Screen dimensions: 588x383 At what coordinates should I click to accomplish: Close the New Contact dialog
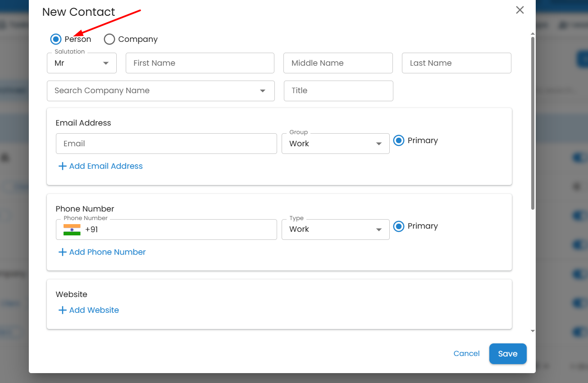point(520,10)
